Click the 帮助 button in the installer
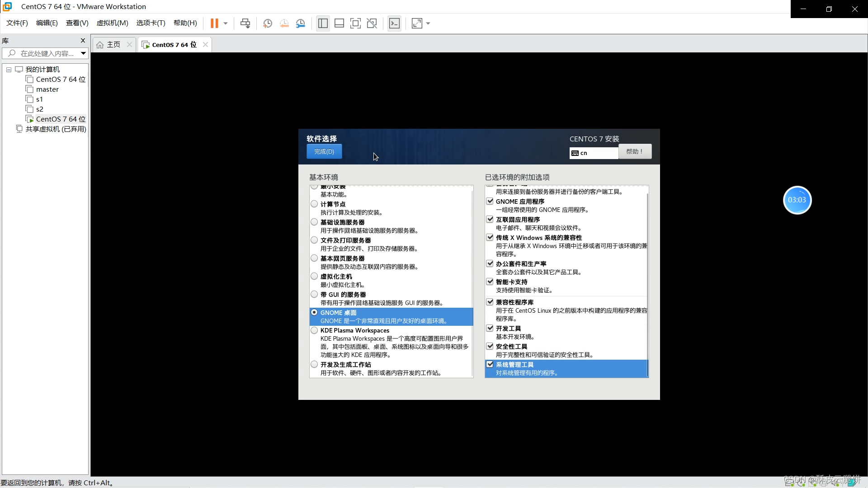This screenshot has height=488, width=868. pos(635,151)
